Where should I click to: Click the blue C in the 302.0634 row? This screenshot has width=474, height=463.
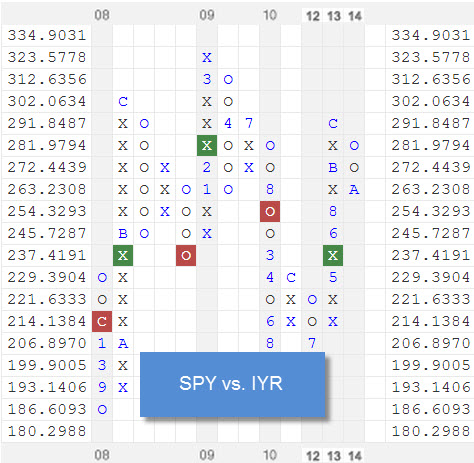point(123,101)
